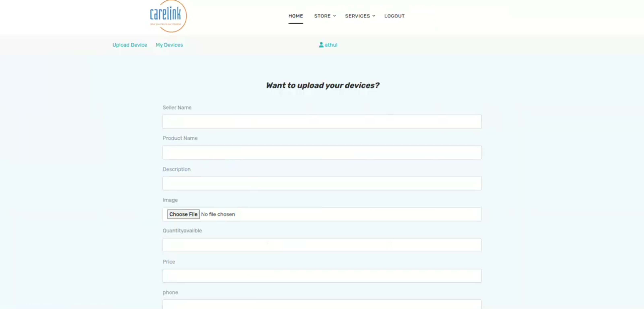The height and width of the screenshot is (309, 644).
Task: Click the 'Want to upload your devices?' heading
Action: [322, 85]
